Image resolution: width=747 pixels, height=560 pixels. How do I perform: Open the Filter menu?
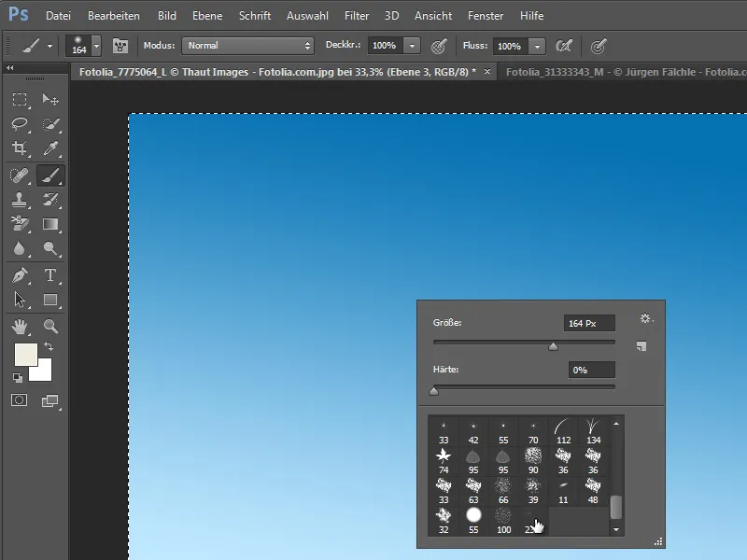357,16
